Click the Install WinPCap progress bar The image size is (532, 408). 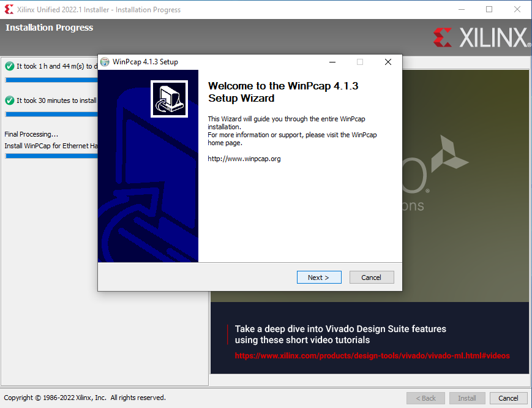(51, 156)
